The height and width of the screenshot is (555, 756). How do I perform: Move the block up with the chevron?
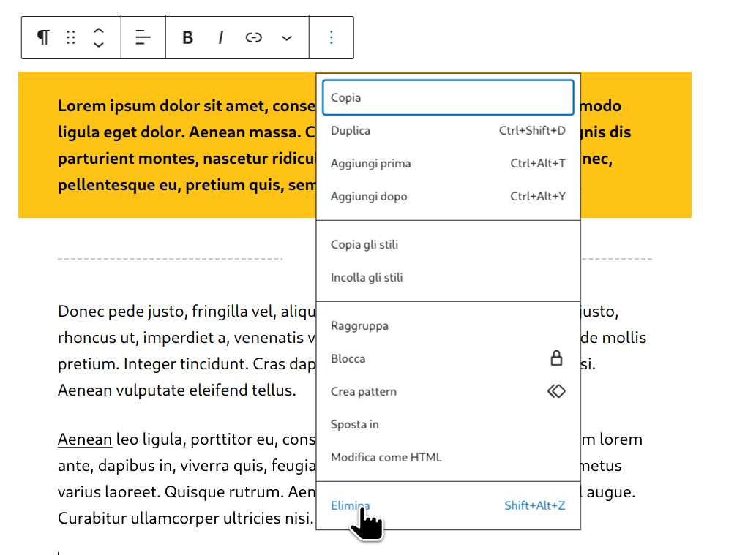(99, 31)
